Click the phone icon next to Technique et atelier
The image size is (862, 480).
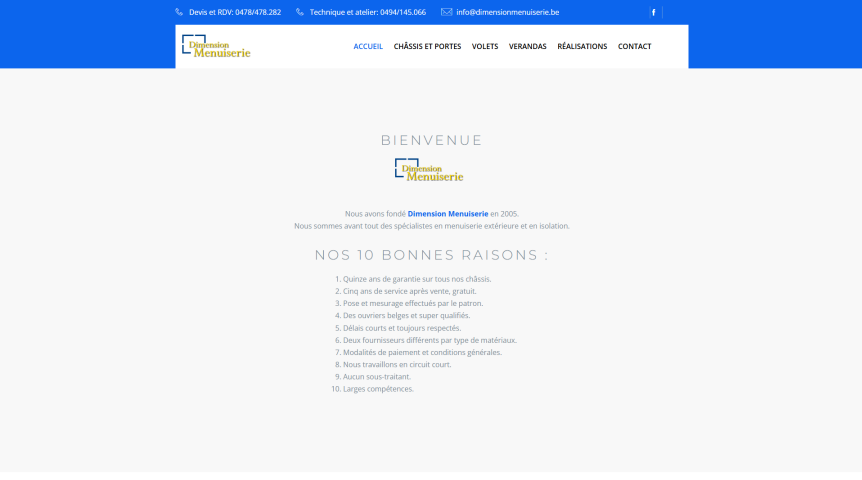tap(300, 12)
